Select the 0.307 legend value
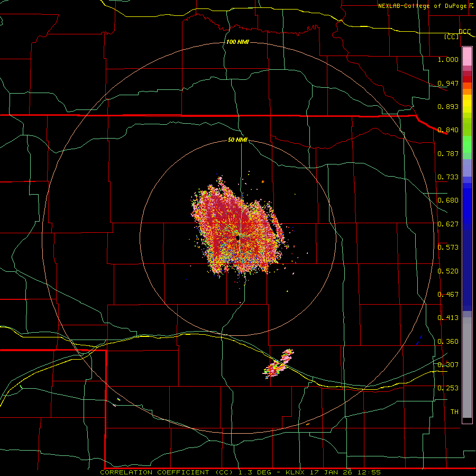Screen dimensions: 476x476 pos(448,364)
